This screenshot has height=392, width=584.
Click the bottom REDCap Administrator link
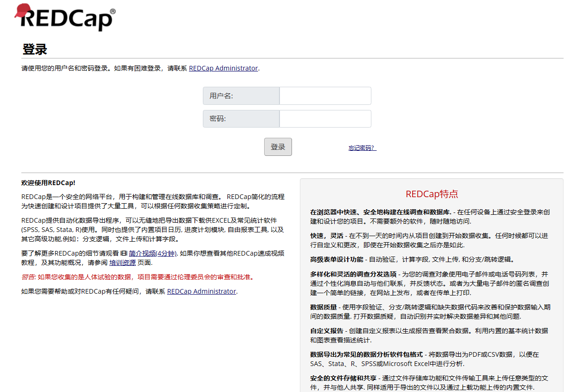pos(201,291)
